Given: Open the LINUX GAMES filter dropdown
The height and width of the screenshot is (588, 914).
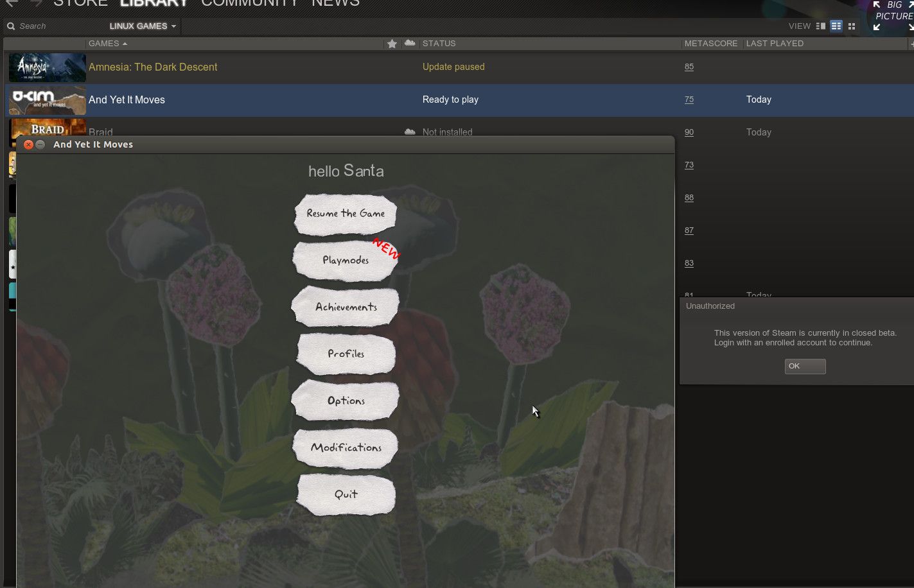Looking at the screenshot, I should coord(143,26).
